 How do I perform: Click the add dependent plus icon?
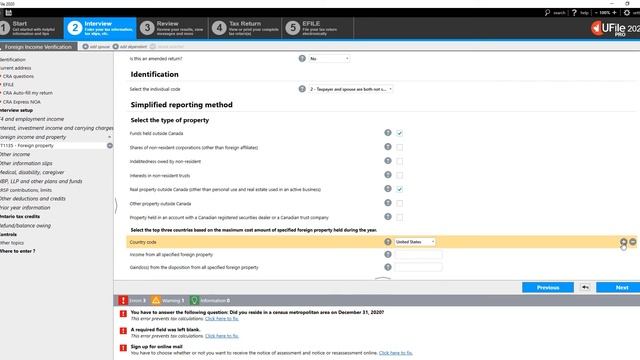coord(116,47)
